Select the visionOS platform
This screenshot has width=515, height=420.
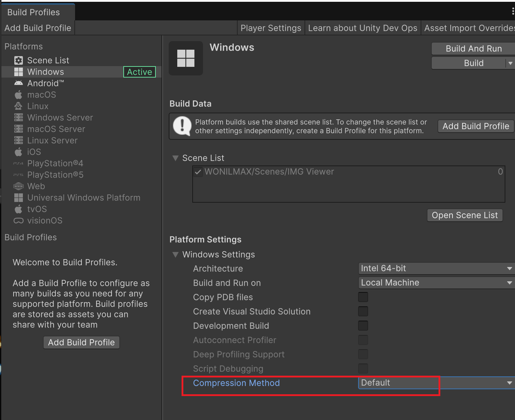81,221
